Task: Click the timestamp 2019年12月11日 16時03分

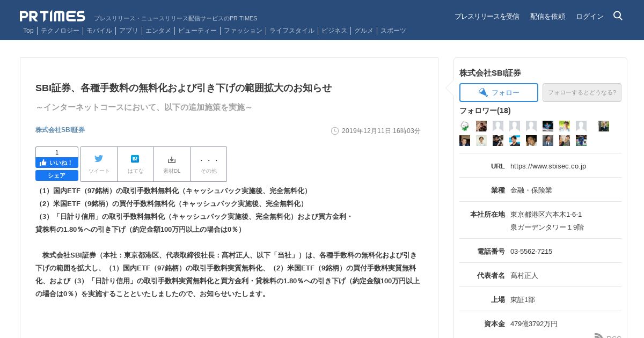Action: [381, 131]
